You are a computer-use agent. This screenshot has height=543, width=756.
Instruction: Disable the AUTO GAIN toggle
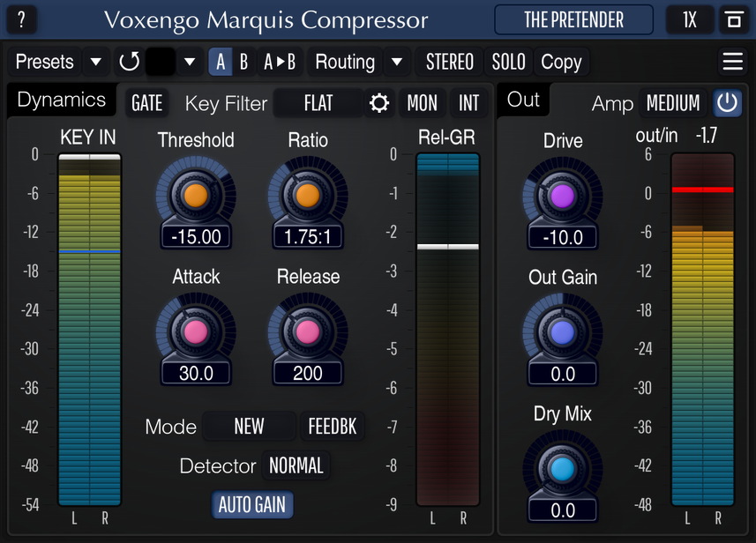click(x=252, y=505)
